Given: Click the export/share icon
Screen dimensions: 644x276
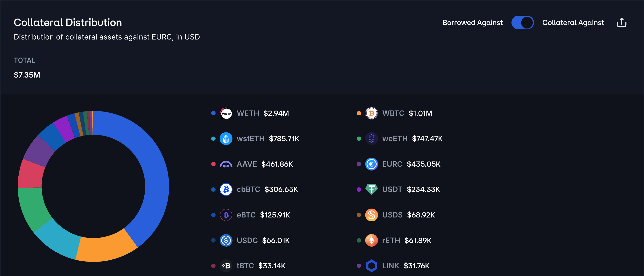Looking at the screenshot, I should [x=621, y=22].
